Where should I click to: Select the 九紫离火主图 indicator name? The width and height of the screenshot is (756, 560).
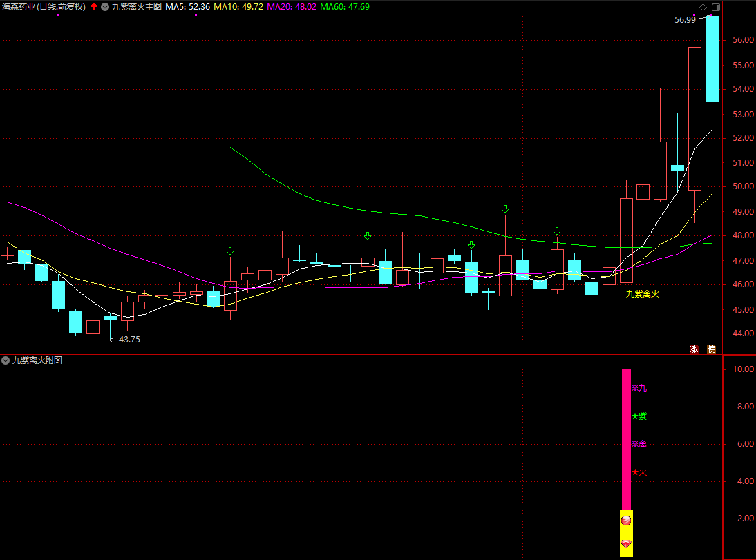pos(136,7)
